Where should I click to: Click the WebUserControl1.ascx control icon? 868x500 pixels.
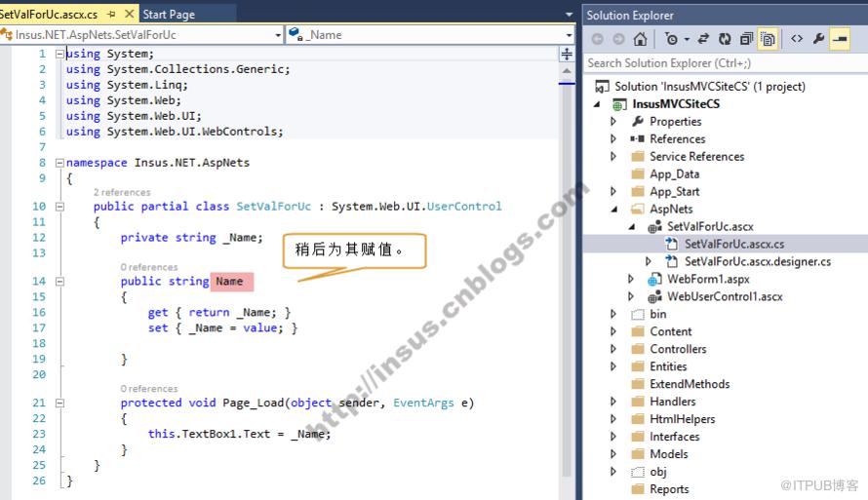click(x=654, y=296)
